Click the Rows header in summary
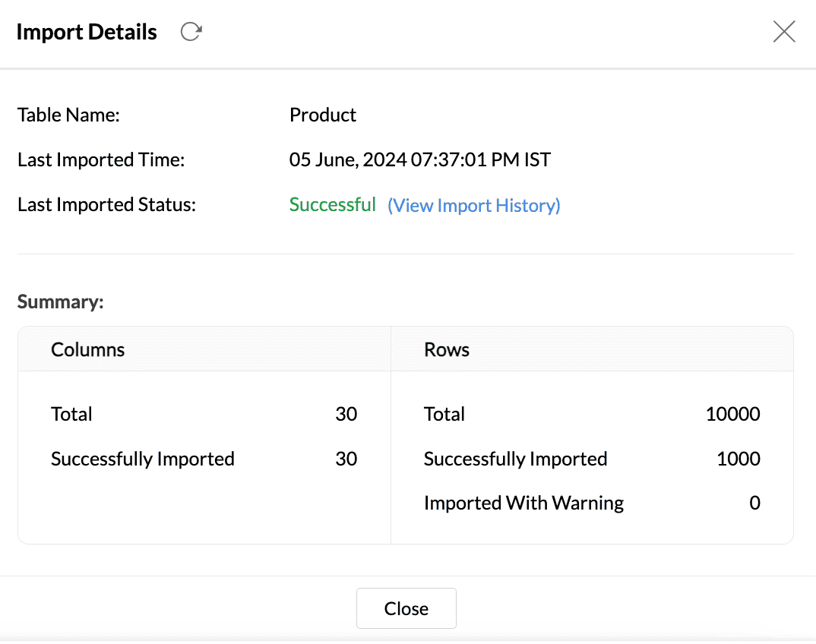Screen dimensions: 816x644 coord(447,350)
